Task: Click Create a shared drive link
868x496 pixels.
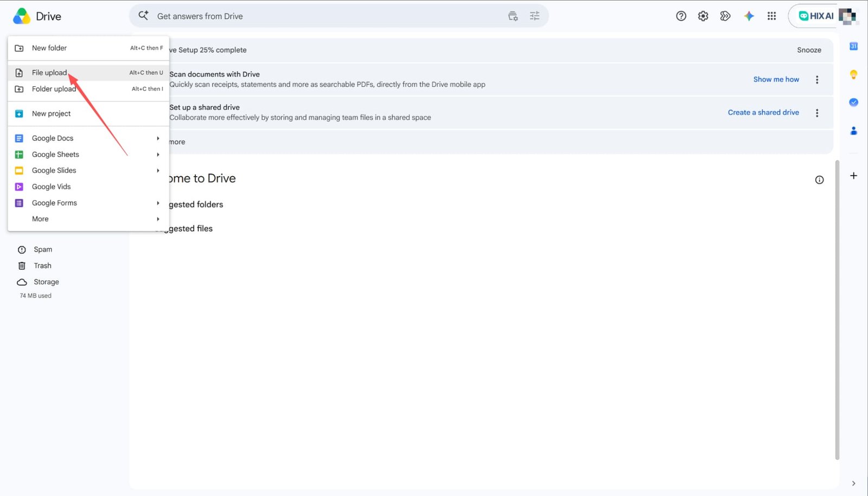Action: [763, 112]
